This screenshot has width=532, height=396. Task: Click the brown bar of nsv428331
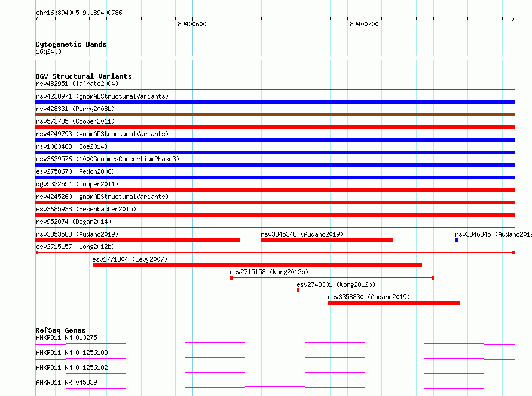coord(275,115)
